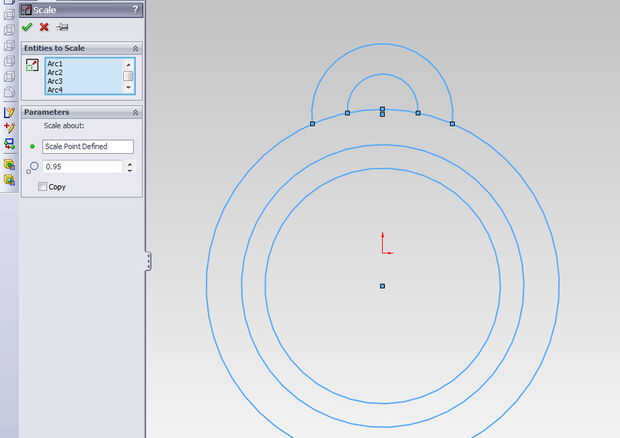Select Arc4 in the entities list
Screen dimensions: 620x438
click(55, 90)
